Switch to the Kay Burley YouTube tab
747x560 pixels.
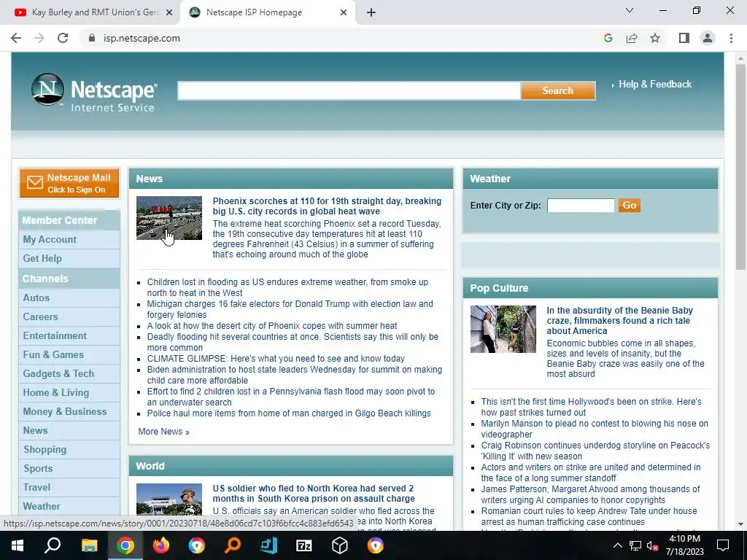click(x=90, y=12)
